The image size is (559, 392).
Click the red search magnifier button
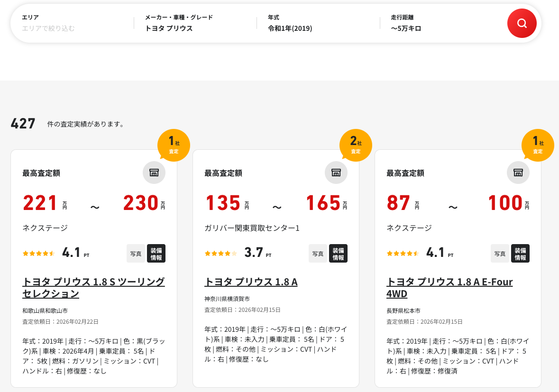(522, 23)
